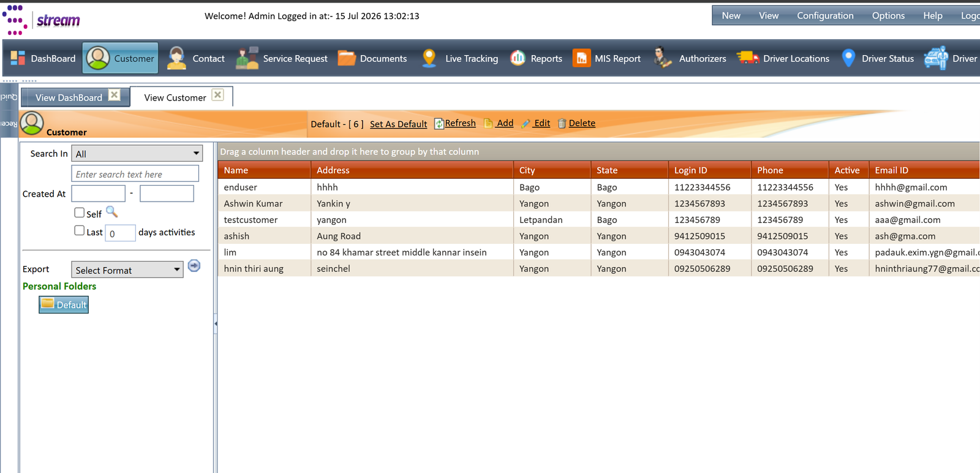The width and height of the screenshot is (980, 473).
Task: Open the Help menu
Action: [x=933, y=16]
